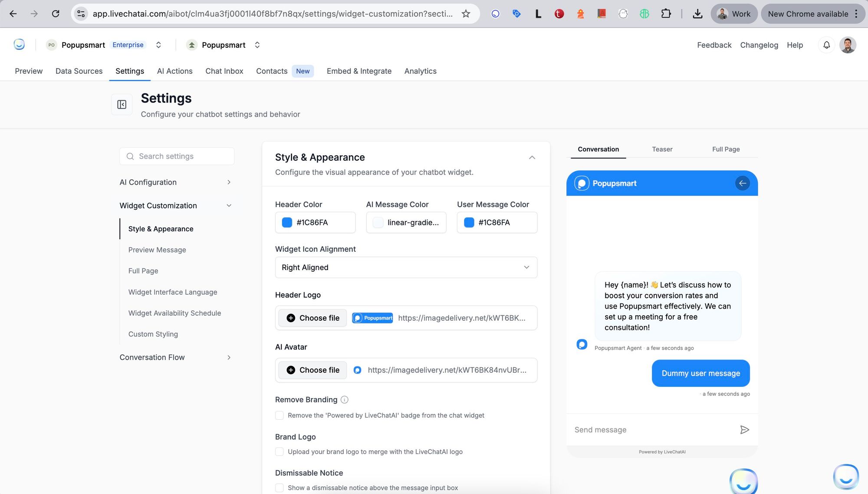Viewport: 868px width, 494px height.
Task: Toggle the settings sidebar panel icon
Action: [x=122, y=105]
